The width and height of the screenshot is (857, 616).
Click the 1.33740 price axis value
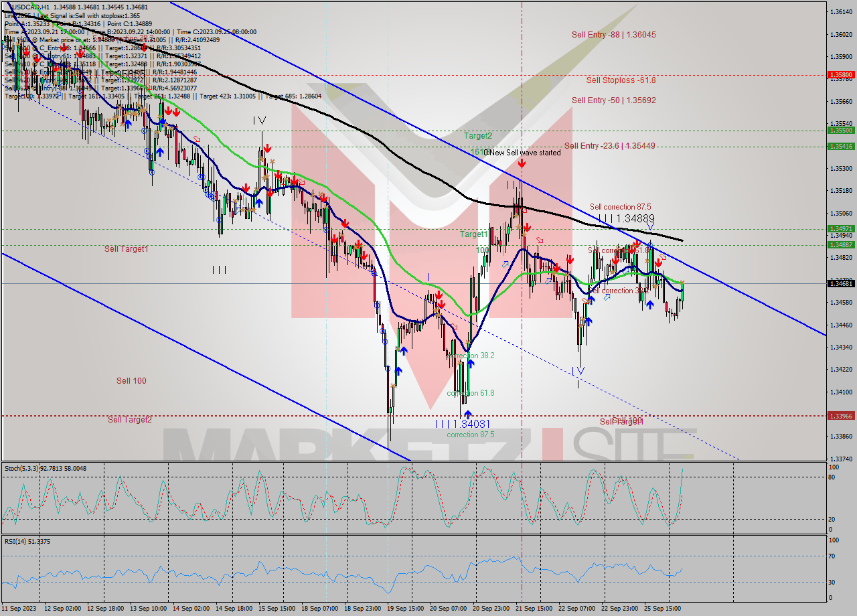pos(840,459)
